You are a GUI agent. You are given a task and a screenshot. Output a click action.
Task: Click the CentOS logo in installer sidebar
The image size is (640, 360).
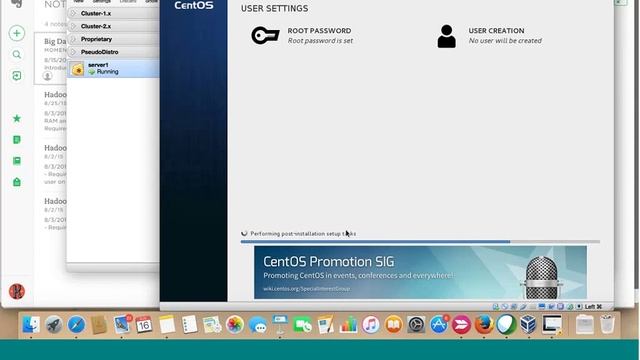coord(193,5)
